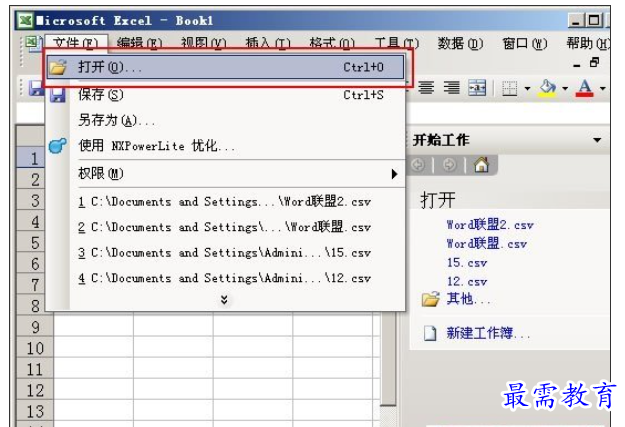The image size is (625, 427).
Task: Click the borders toolbar icon
Action: 509,88
